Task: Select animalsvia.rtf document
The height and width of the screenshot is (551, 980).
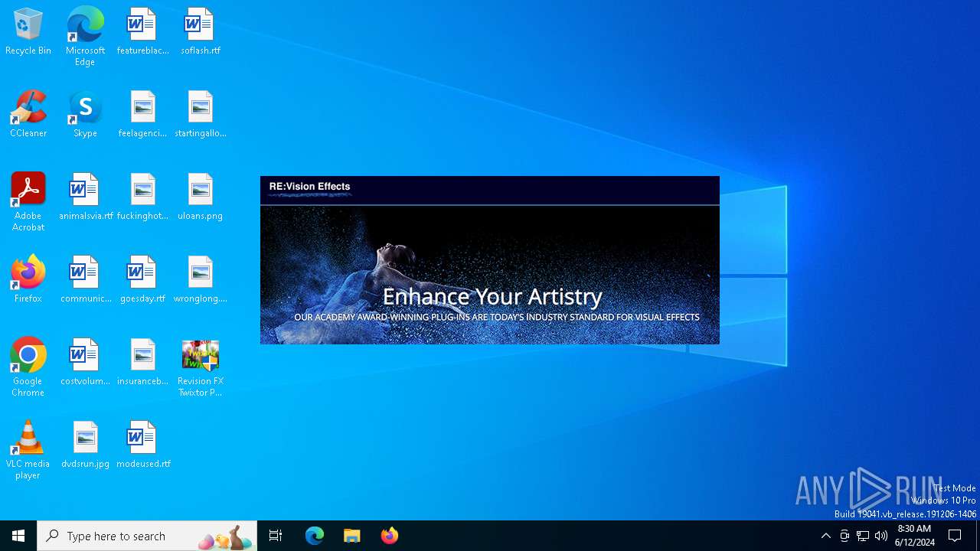Action: (85, 197)
